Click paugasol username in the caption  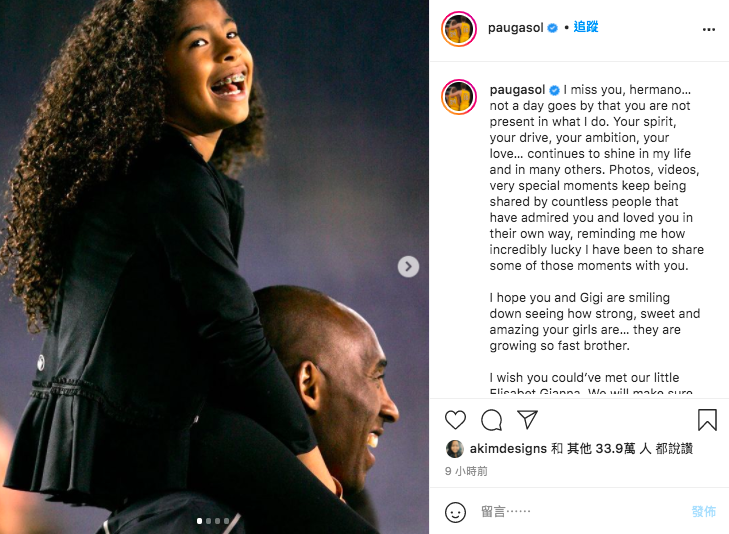pos(517,90)
